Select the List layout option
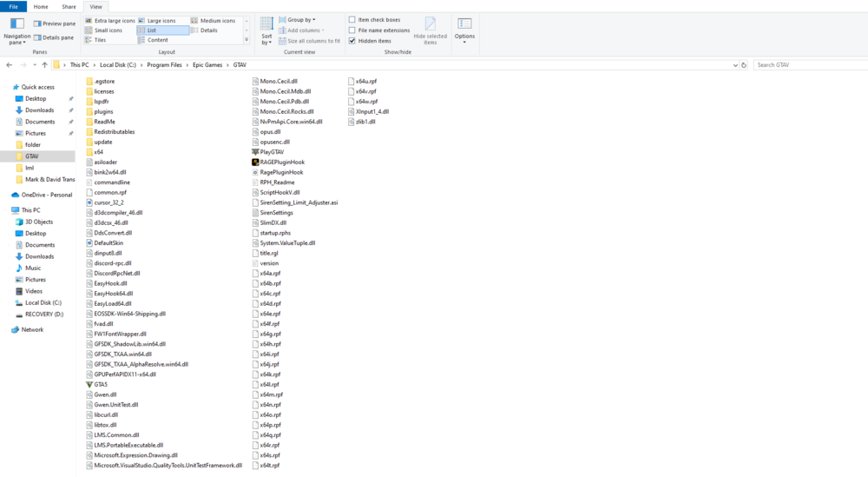The height and width of the screenshot is (477, 868). (163, 30)
